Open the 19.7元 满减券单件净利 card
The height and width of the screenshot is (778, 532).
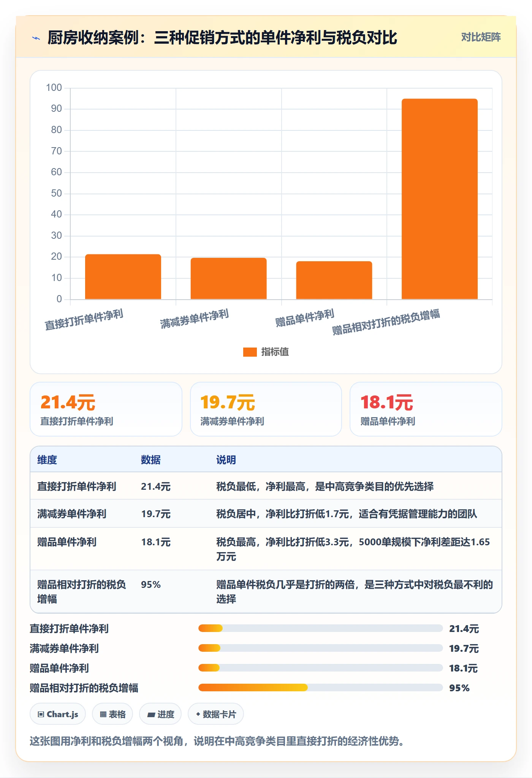point(266,409)
